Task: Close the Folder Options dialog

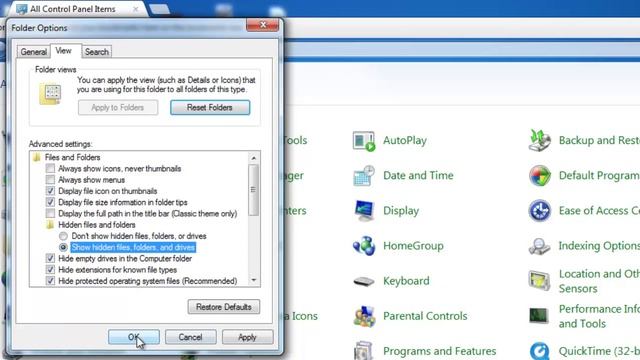Action: click(263, 25)
